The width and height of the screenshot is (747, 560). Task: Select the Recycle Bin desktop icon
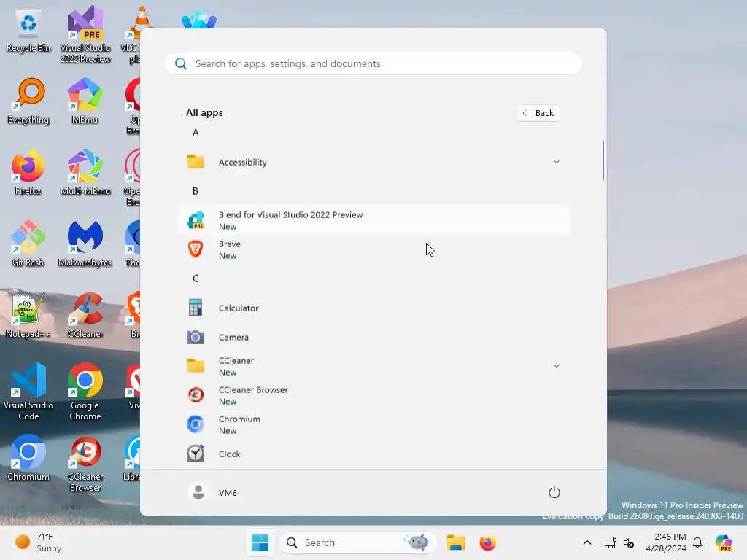tap(28, 31)
